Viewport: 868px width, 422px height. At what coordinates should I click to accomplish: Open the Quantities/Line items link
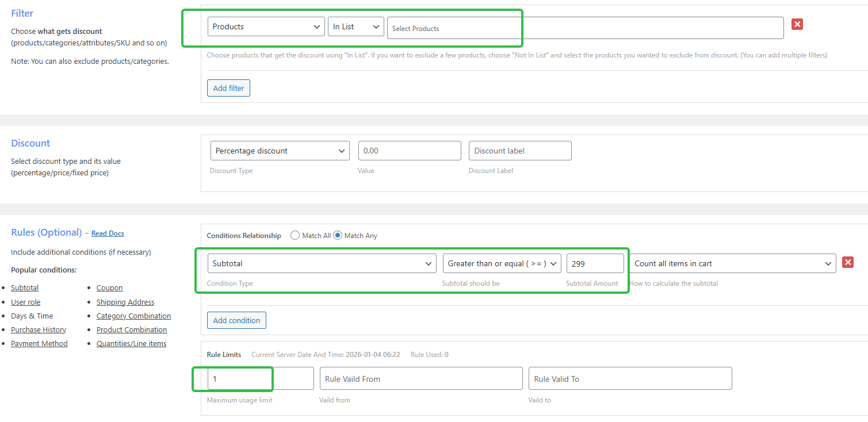pos(131,343)
